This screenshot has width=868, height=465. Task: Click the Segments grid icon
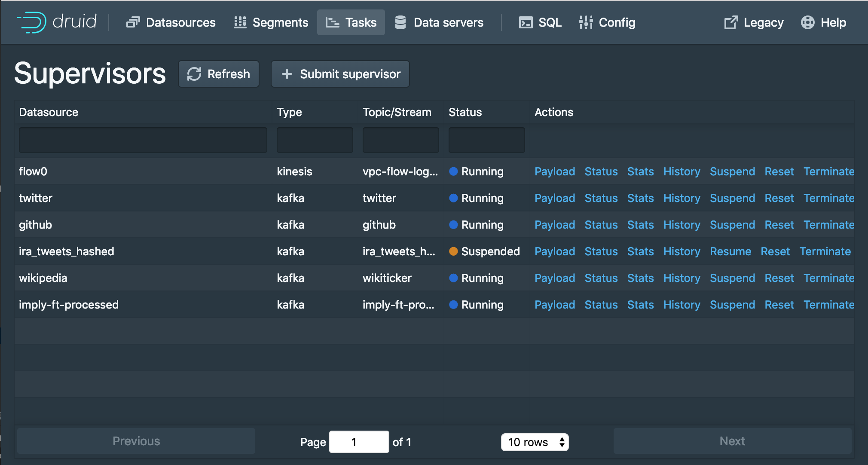point(240,22)
